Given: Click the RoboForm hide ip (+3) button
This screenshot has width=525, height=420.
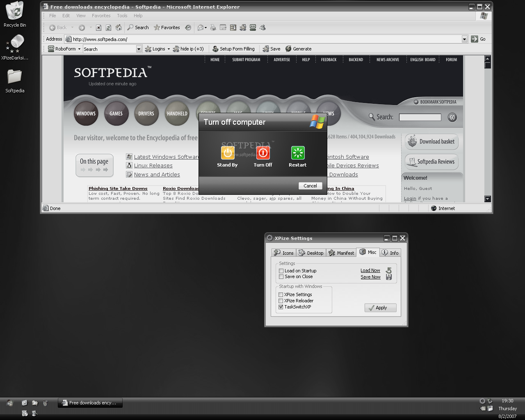Looking at the screenshot, I should tap(188, 49).
